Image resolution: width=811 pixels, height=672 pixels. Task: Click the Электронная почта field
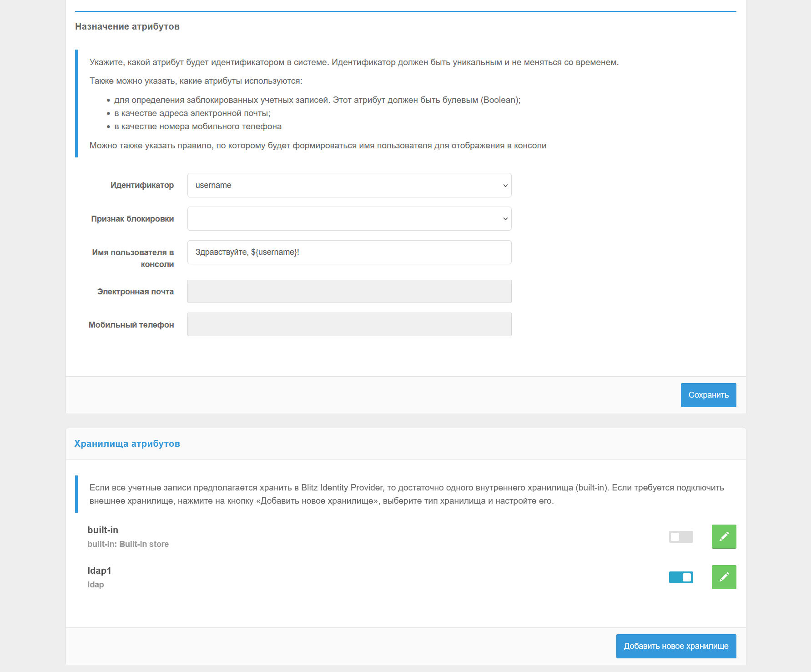pyautogui.click(x=349, y=291)
